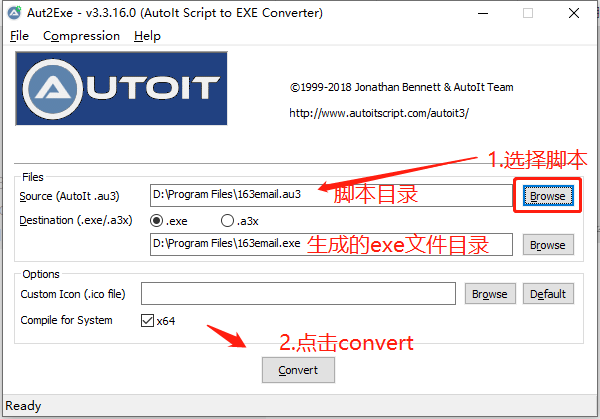Open the File menu

point(19,36)
